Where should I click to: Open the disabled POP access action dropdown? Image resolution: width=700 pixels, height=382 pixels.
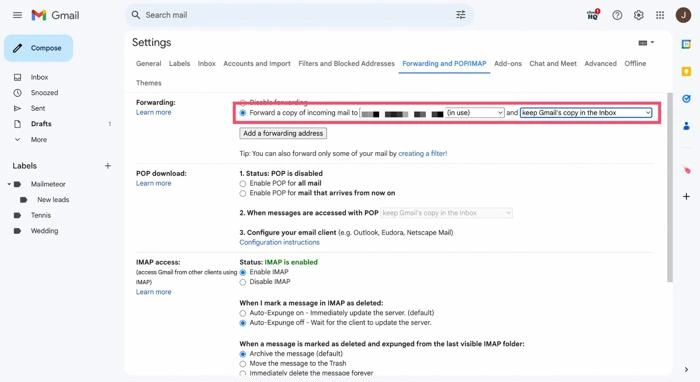tap(446, 213)
